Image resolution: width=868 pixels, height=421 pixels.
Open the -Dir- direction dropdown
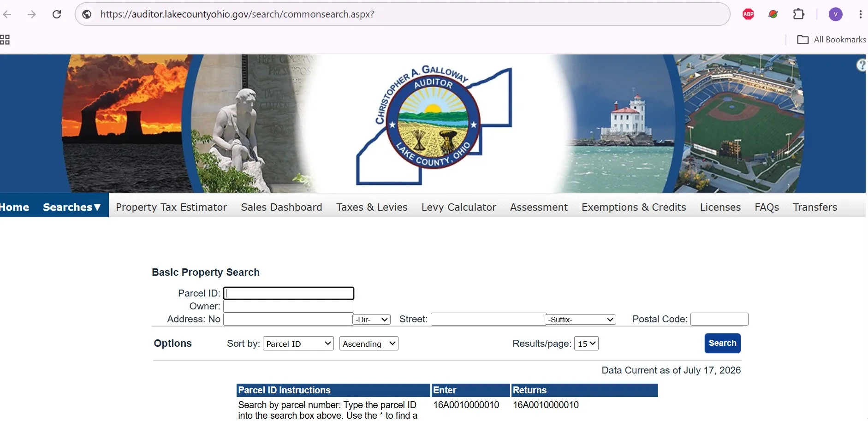[372, 320]
